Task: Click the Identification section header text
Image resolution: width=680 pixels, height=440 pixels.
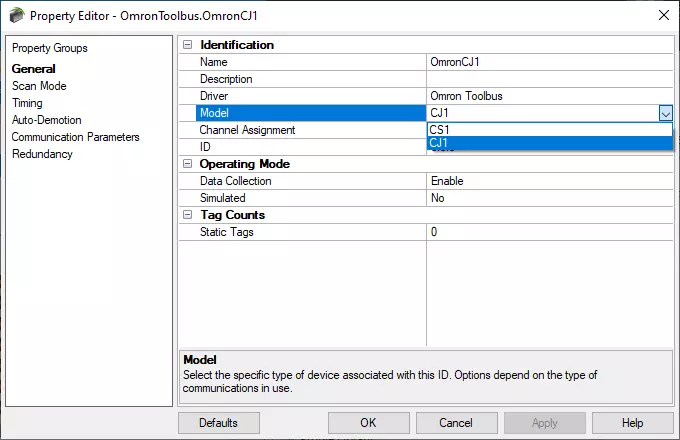Action: point(237,45)
